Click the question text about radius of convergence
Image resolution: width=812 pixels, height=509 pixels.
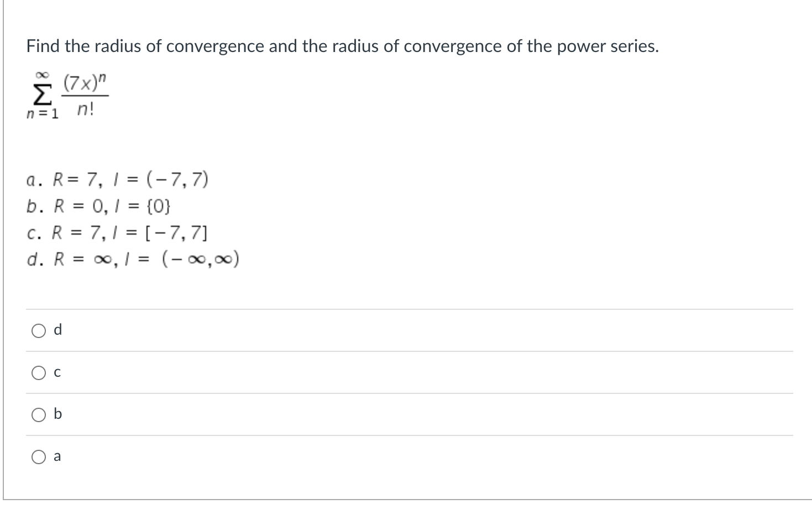tap(342, 46)
